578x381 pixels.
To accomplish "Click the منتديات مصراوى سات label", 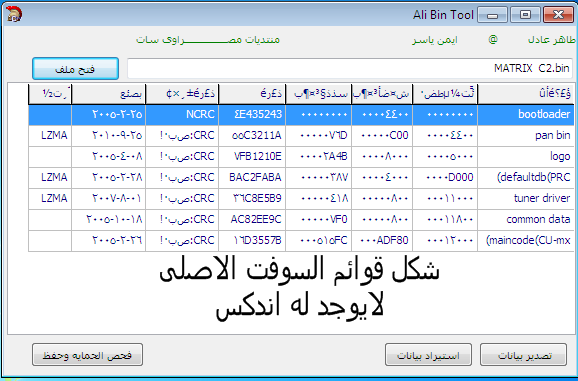I will click(208, 39).
